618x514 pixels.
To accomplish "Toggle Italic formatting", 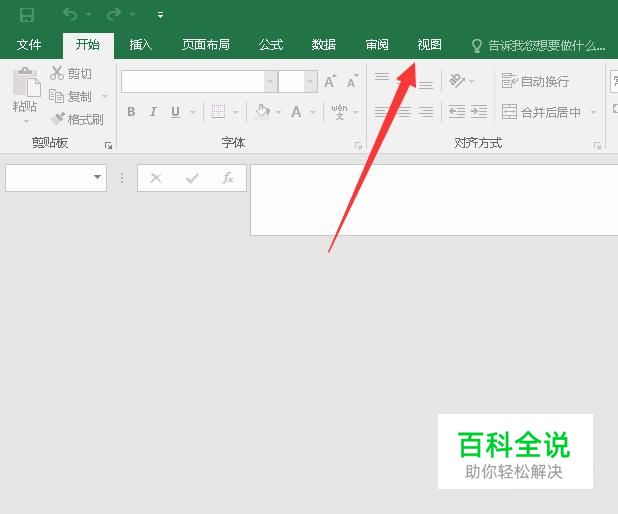I will pos(153,112).
